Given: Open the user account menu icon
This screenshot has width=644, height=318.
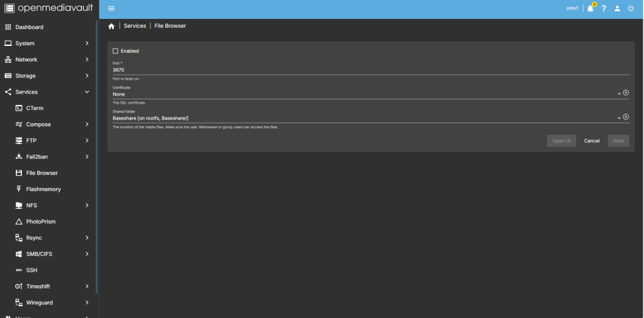Looking at the screenshot, I should [617, 9].
